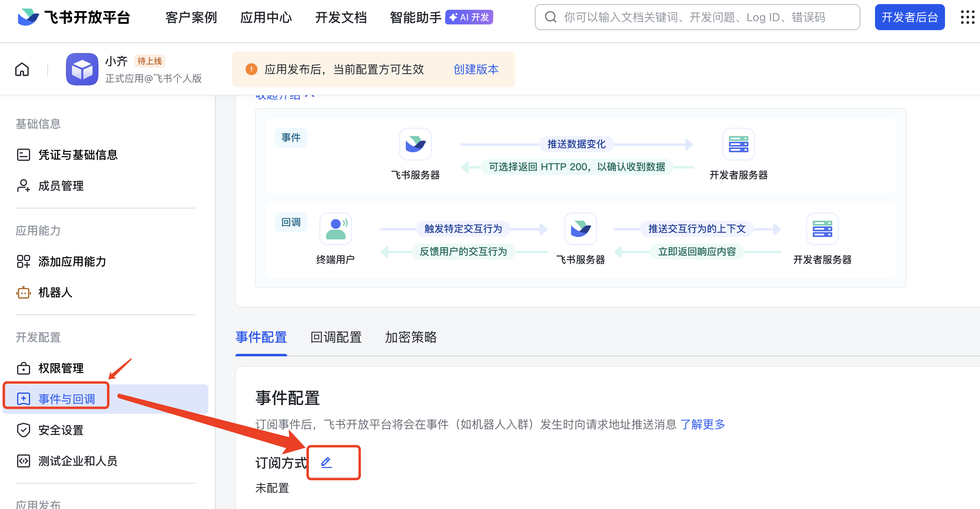Click the pencil edit icon beside 订阅方式

click(326, 463)
